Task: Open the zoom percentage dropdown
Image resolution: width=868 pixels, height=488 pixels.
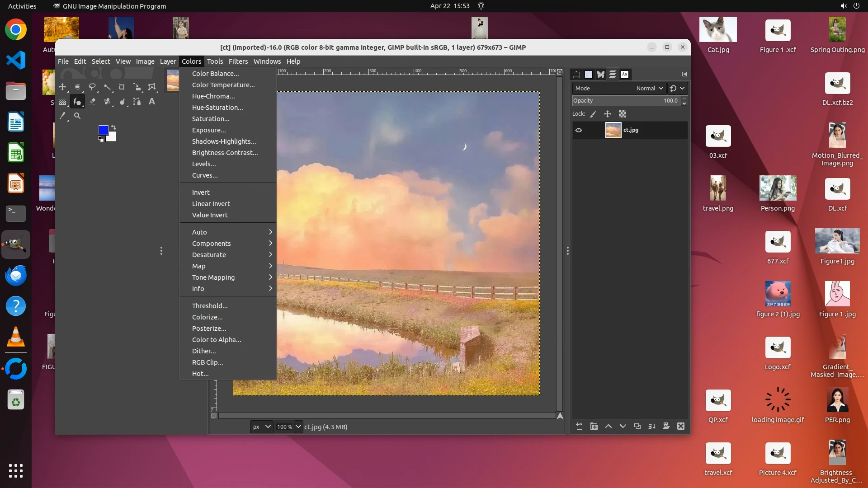Action: pyautogui.click(x=298, y=427)
